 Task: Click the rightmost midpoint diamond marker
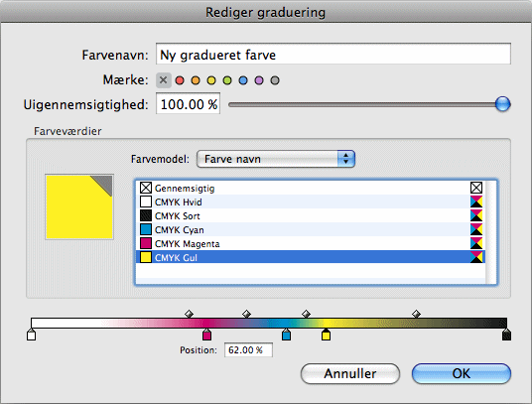point(416,314)
